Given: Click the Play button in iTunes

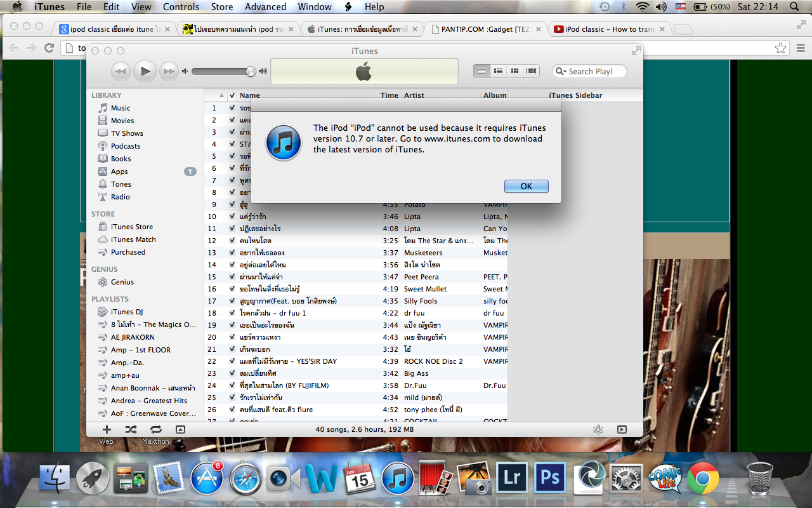Looking at the screenshot, I should (x=145, y=71).
